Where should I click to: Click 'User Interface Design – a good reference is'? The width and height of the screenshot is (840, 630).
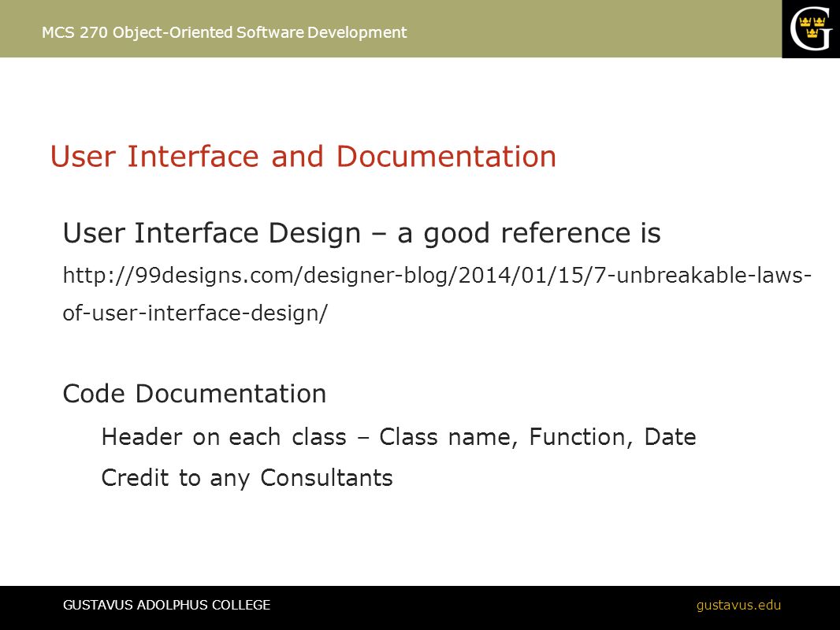pos(362,234)
